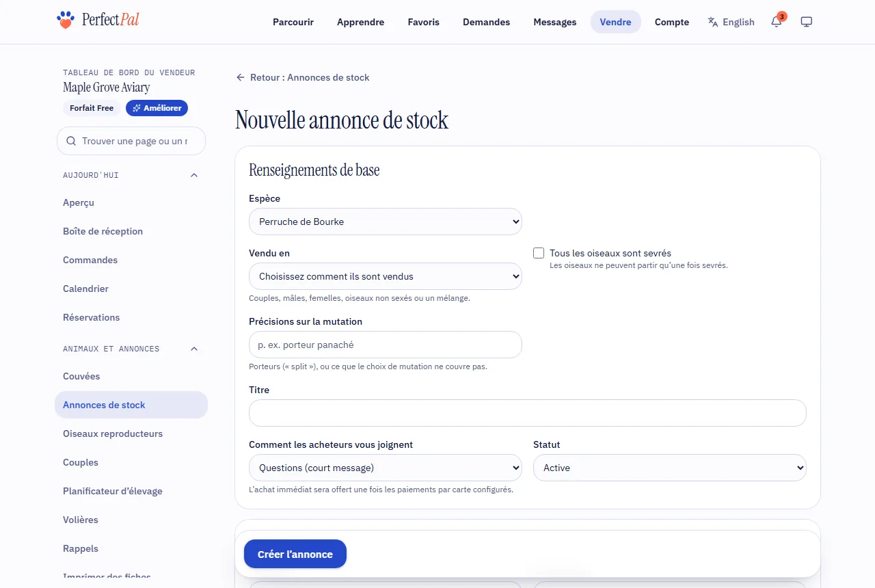Screen dimensions: 875x588
Task: Open Commandes in the sidebar
Action: pos(131,260)
